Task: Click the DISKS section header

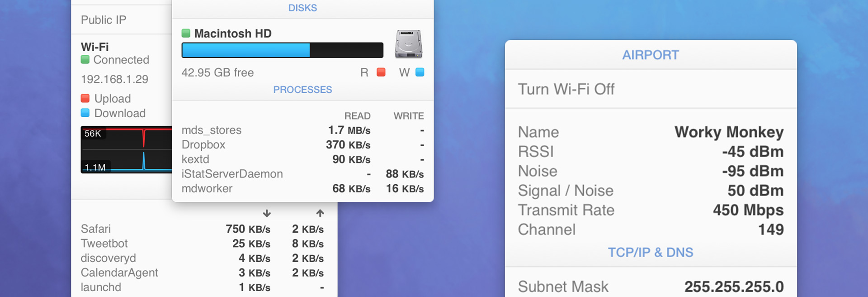Action: [x=302, y=8]
